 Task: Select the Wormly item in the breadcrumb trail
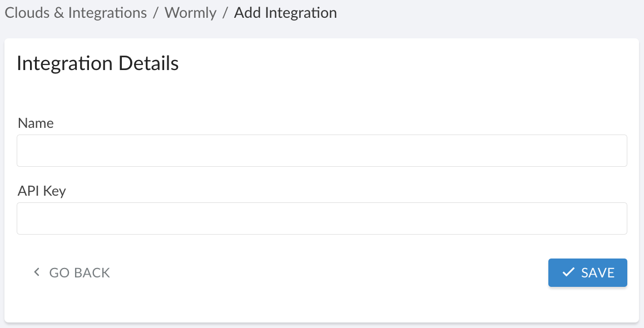tap(190, 12)
